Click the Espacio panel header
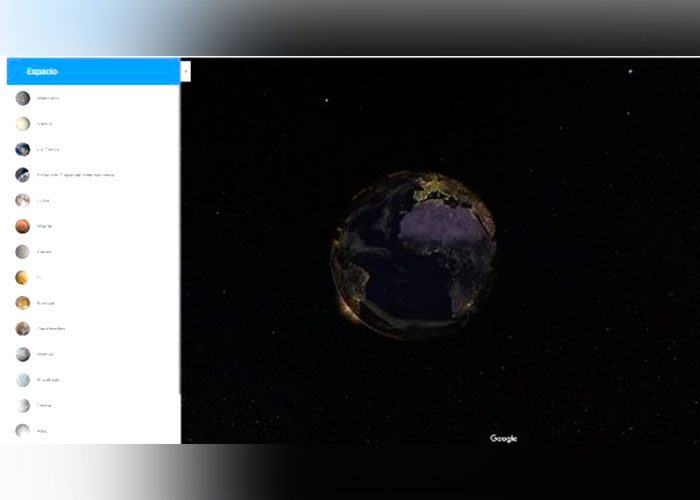Screen dimensions: 700x500 pyautogui.click(x=92, y=72)
